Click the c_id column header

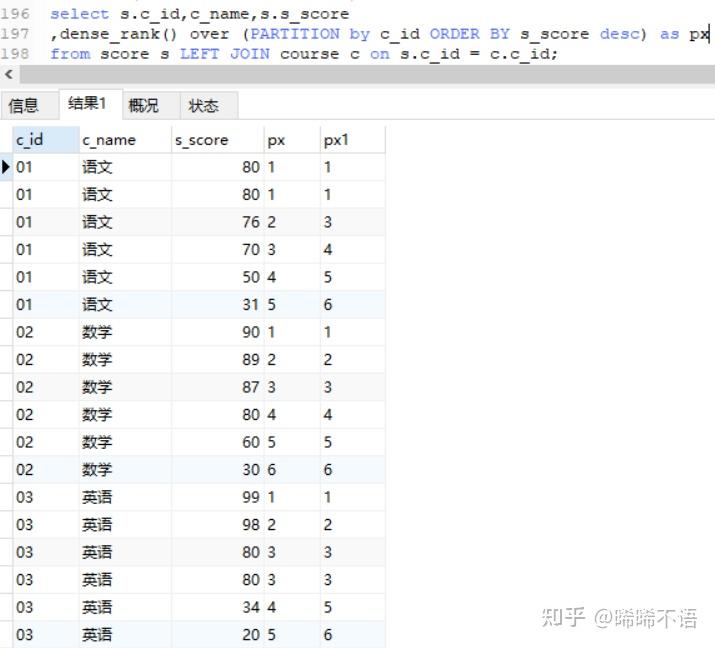tap(46, 140)
